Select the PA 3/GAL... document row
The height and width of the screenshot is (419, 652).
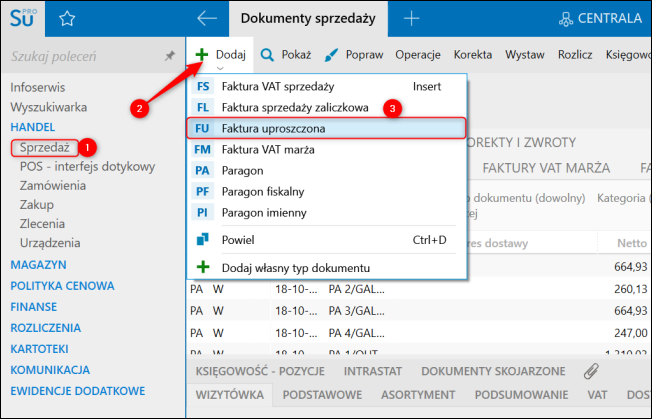click(419, 311)
